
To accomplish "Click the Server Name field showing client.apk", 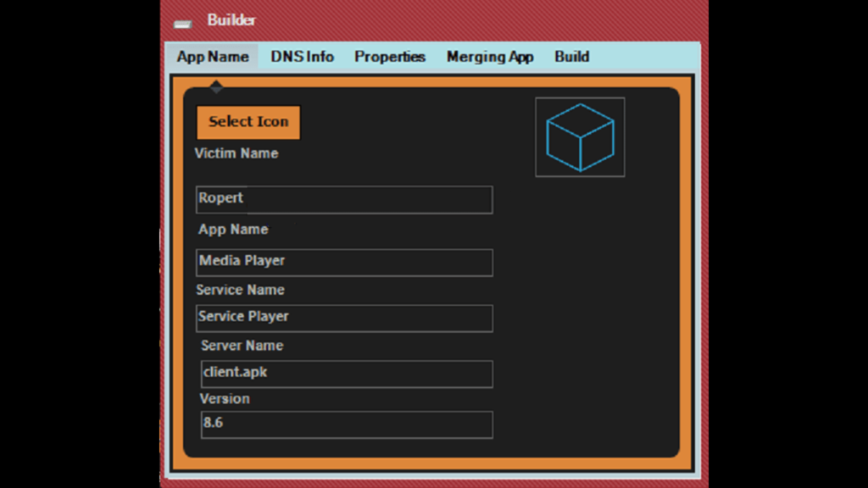I will (347, 374).
